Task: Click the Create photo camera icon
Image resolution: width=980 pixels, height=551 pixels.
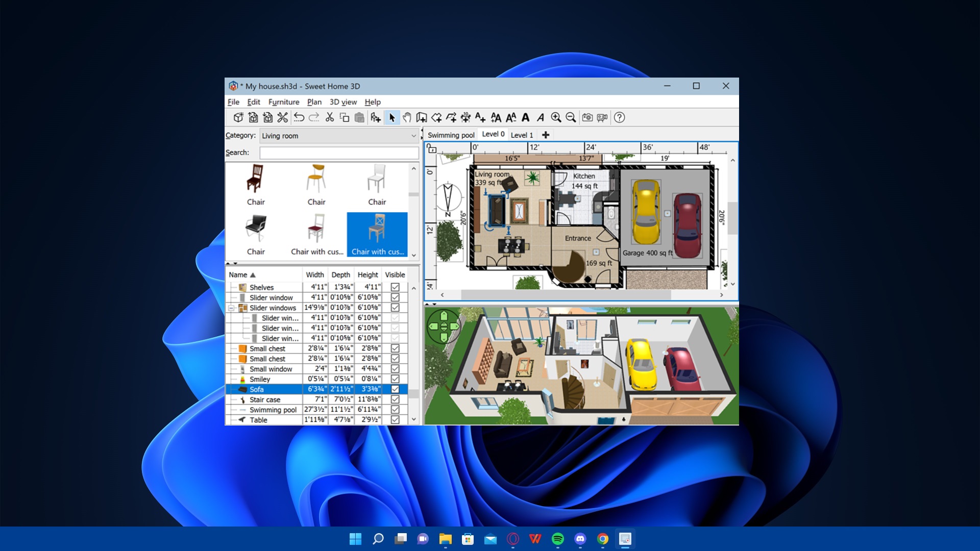Action: 587,117
